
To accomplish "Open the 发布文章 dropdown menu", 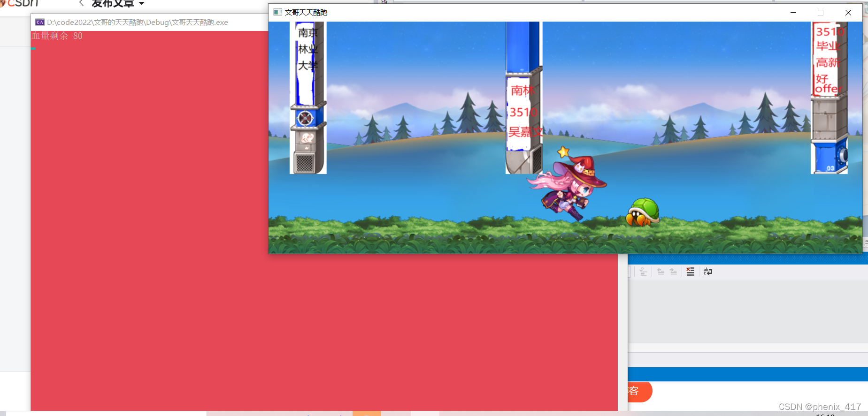I will (118, 4).
